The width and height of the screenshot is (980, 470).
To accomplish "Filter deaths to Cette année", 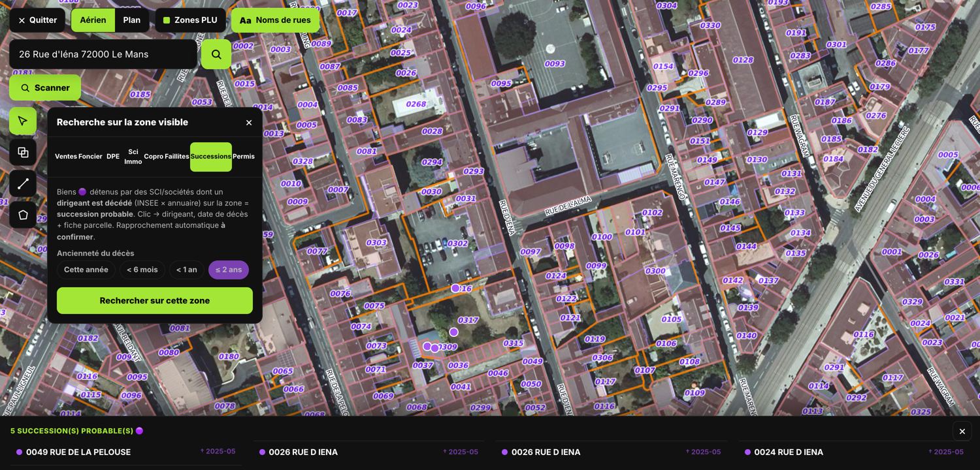I will click(86, 270).
